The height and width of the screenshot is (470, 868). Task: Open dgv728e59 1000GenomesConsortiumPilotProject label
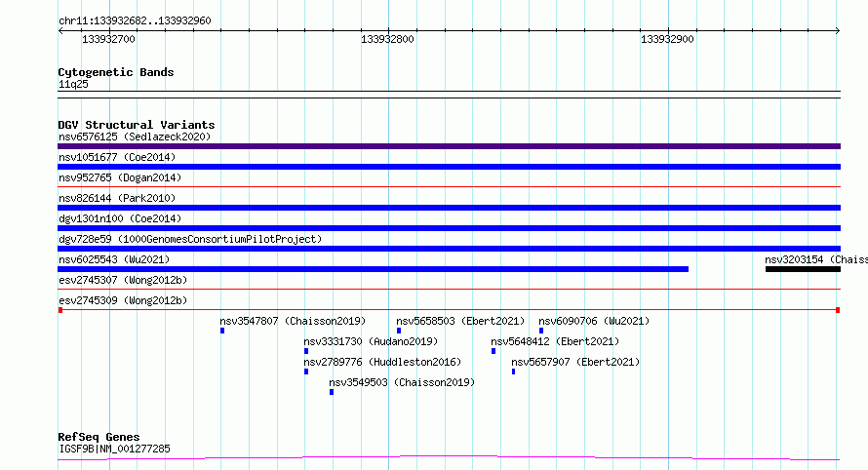[x=190, y=239]
